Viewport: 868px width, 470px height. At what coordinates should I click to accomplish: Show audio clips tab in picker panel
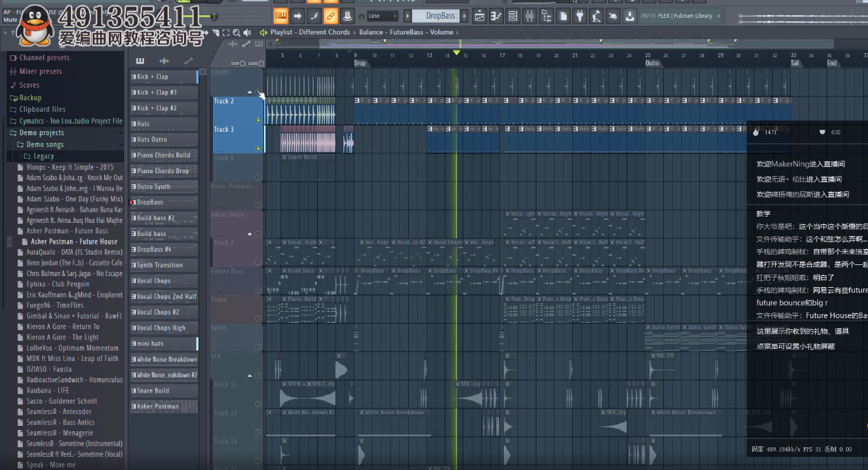[163, 61]
